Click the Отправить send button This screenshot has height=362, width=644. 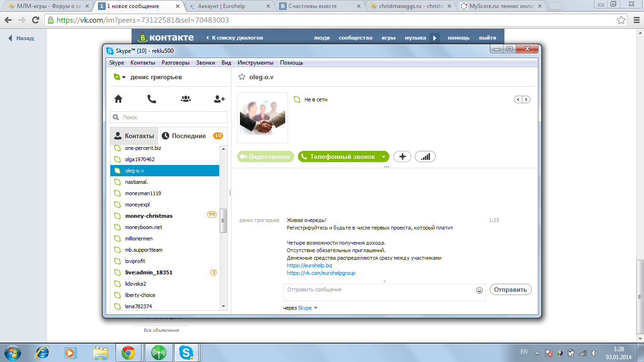[x=511, y=289]
